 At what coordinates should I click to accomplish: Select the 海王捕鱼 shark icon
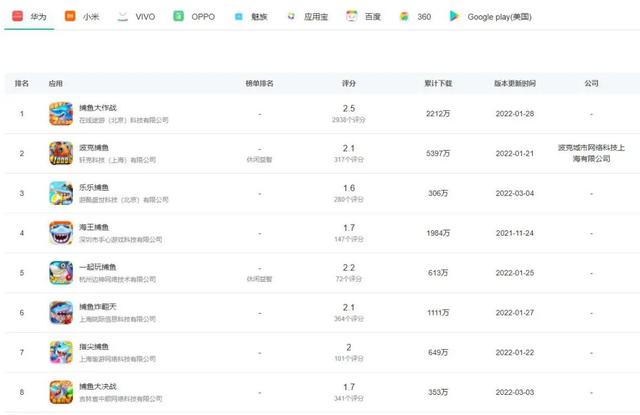[x=61, y=233]
